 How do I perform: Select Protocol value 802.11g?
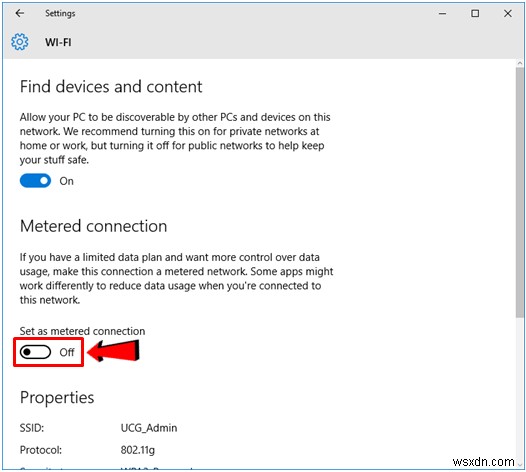pos(138,450)
